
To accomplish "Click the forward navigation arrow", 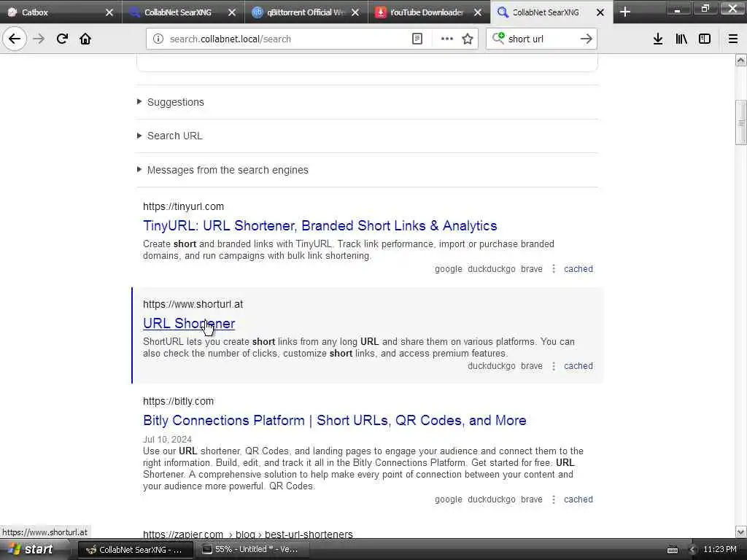I will [39, 39].
